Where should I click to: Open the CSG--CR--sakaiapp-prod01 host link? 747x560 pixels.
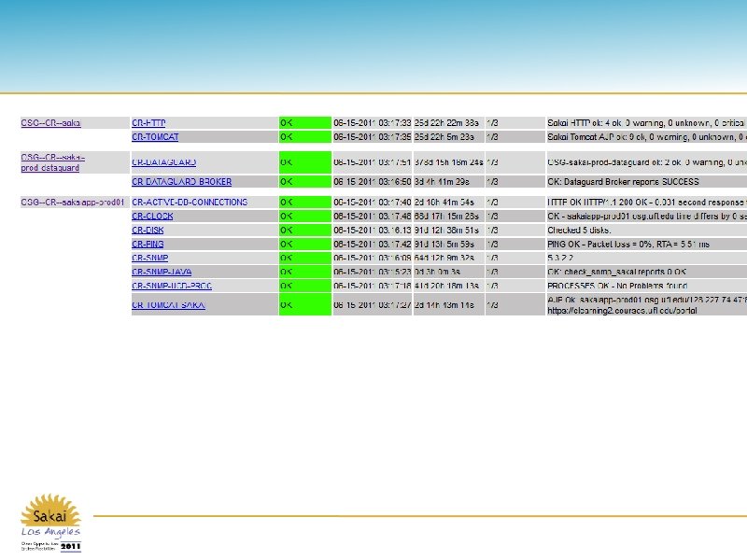[73, 202]
